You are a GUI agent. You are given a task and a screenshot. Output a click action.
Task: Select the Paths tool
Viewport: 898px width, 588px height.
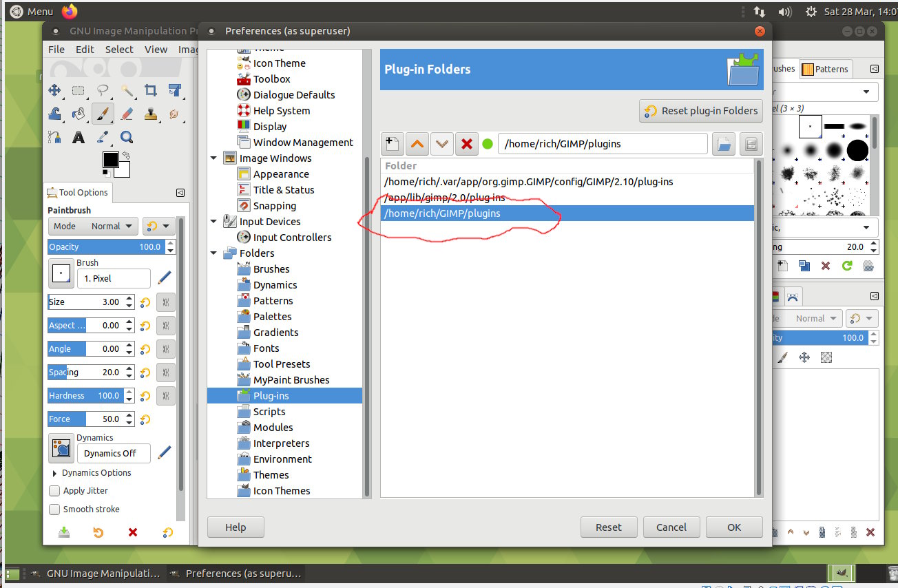[54, 137]
